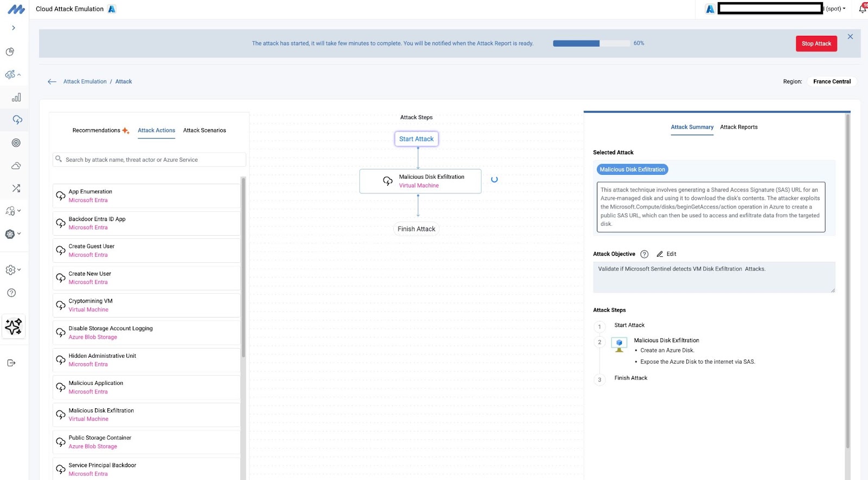
Task: Select the App Enumeration attack action
Action: tap(146, 196)
